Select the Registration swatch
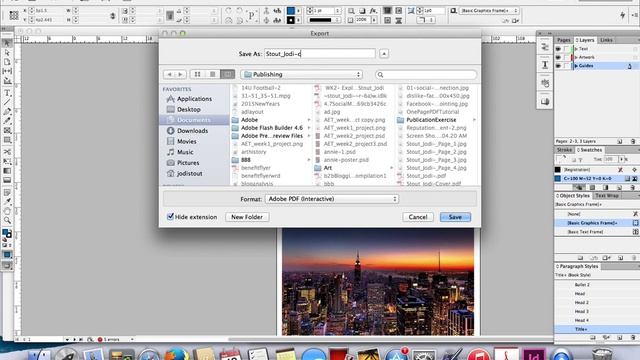This screenshot has width=640, height=360. [596, 169]
